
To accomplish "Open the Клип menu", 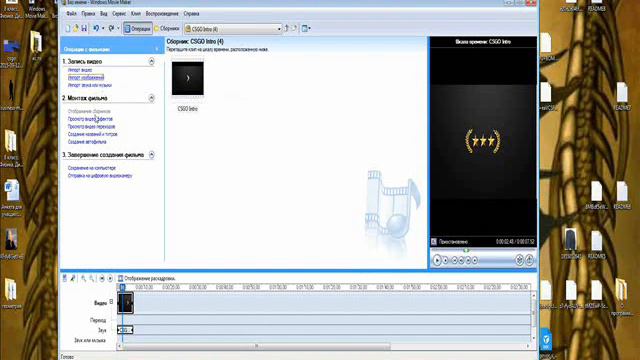I will [x=136, y=14].
